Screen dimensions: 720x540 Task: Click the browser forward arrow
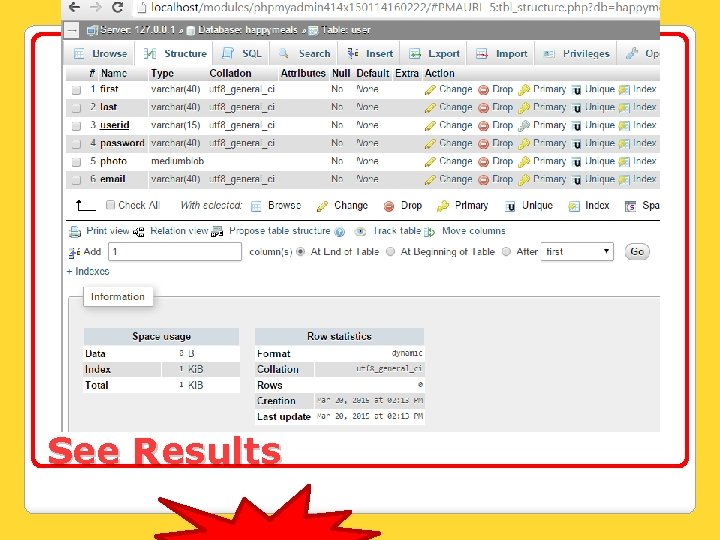(x=96, y=7)
